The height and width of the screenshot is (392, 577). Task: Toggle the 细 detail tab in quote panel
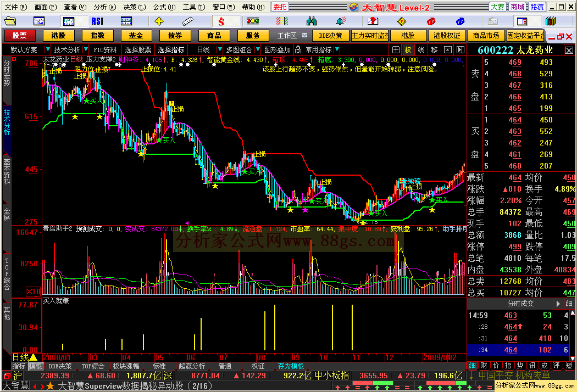472,366
